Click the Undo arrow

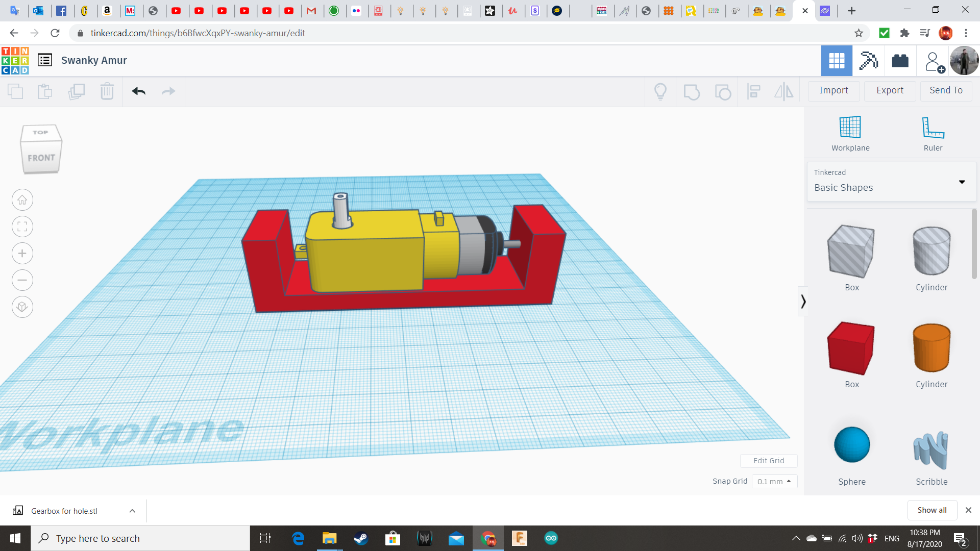click(x=139, y=91)
